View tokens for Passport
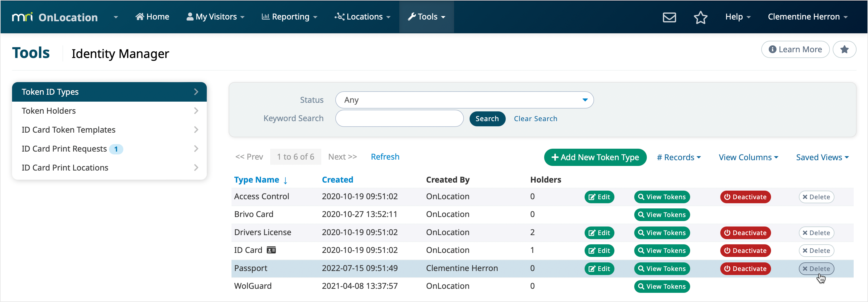This screenshot has width=868, height=302. [662, 269]
